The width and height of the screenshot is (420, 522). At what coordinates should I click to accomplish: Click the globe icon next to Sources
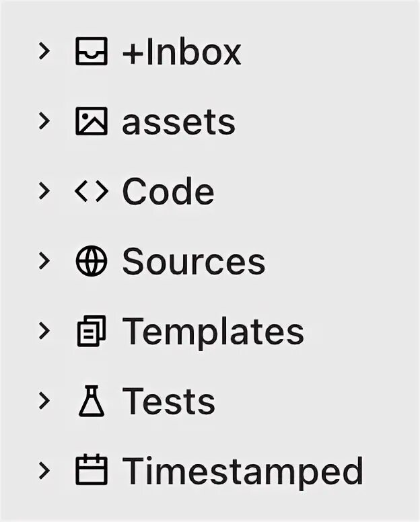pyautogui.click(x=91, y=262)
